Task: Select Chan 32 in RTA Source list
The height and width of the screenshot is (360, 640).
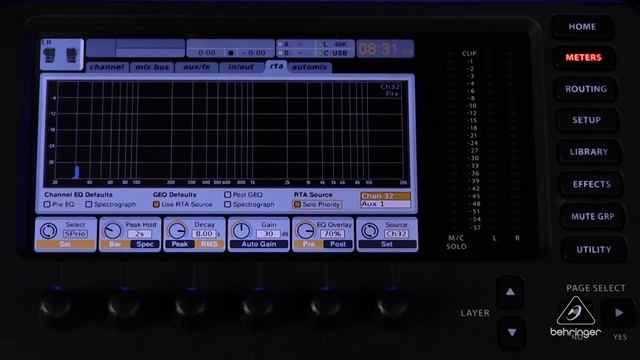Action: coord(385,196)
